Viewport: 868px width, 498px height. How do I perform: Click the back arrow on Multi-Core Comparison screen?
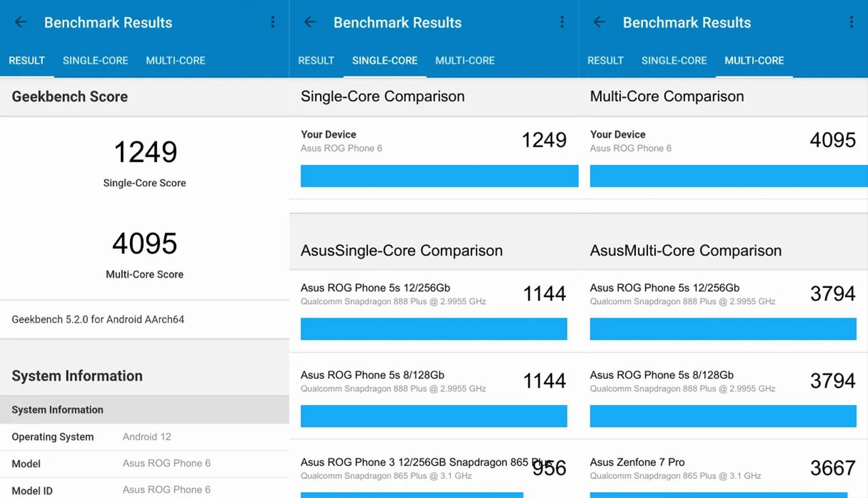(599, 22)
